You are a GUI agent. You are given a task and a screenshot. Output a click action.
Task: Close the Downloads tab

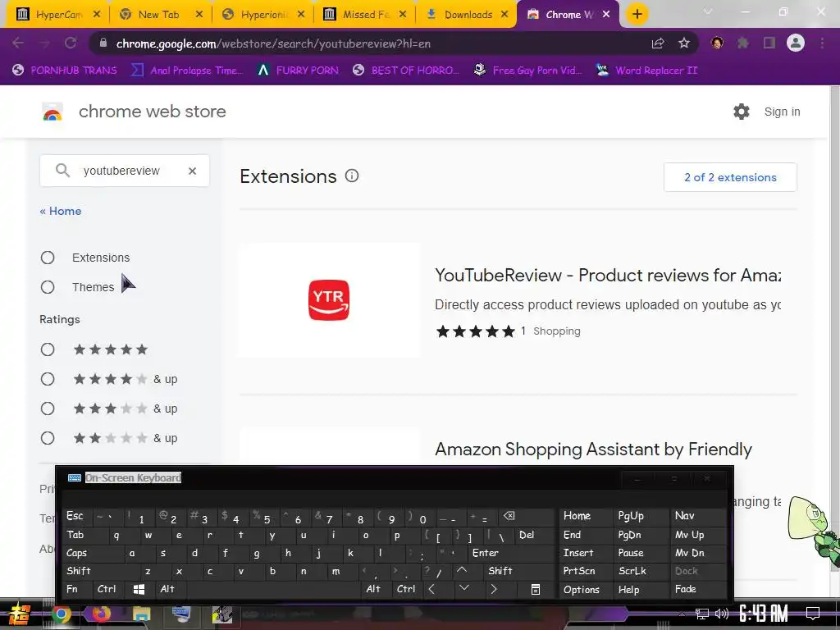[504, 15]
